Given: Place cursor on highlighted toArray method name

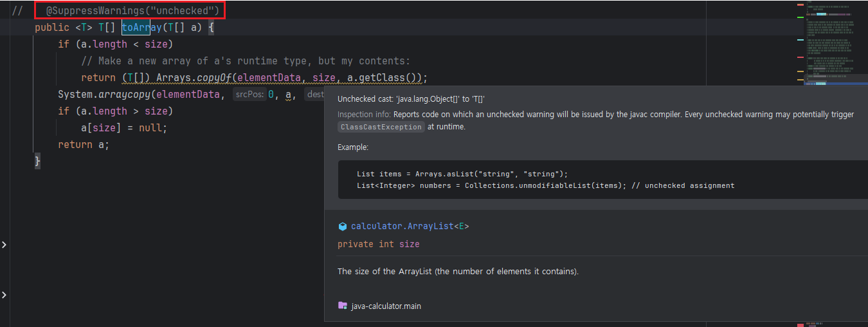Looking at the screenshot, I should pyautogui.click(x=141, y=28).
